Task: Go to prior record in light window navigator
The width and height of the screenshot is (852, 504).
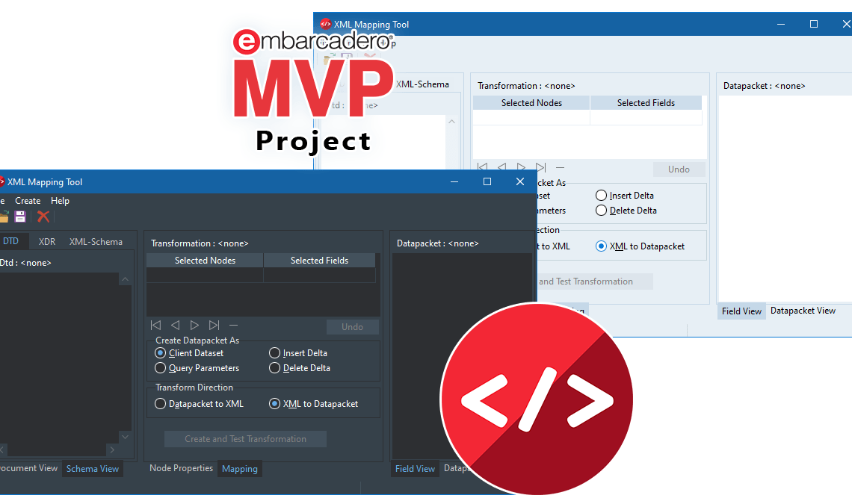Action: pyautogui.click(x=501, y=167)
